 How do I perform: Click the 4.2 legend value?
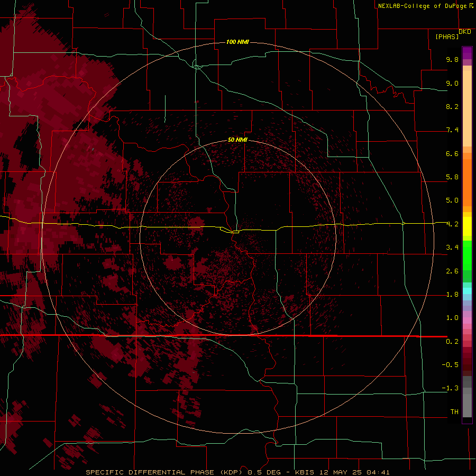coord(452,224)
